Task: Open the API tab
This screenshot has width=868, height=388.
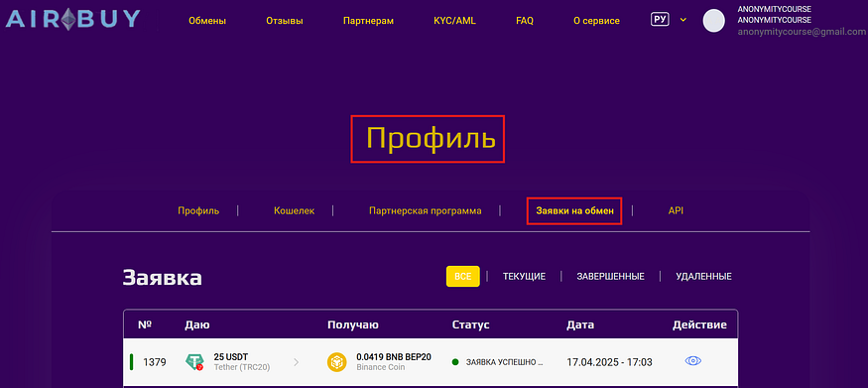Action: pyautogui.click(x=676, y=211)
